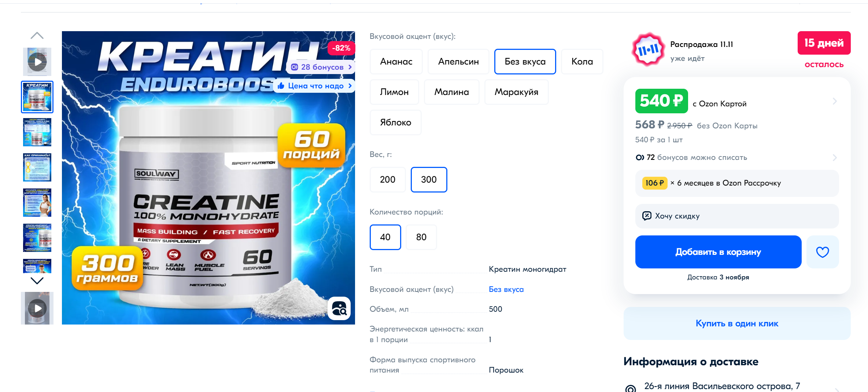Add product to favorites with heart icon
The image size is (868, 392).
(x=822, y=252)
